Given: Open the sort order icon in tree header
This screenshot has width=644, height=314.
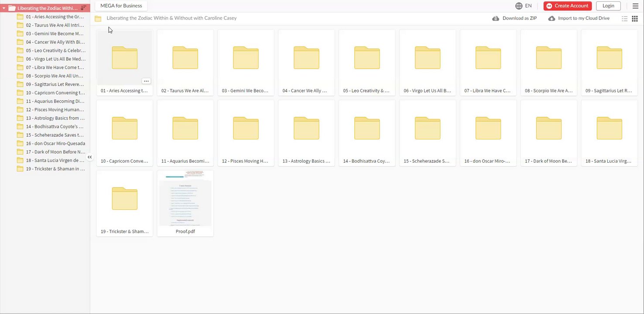Looking at the screenshot, I should tap(83, 8).
